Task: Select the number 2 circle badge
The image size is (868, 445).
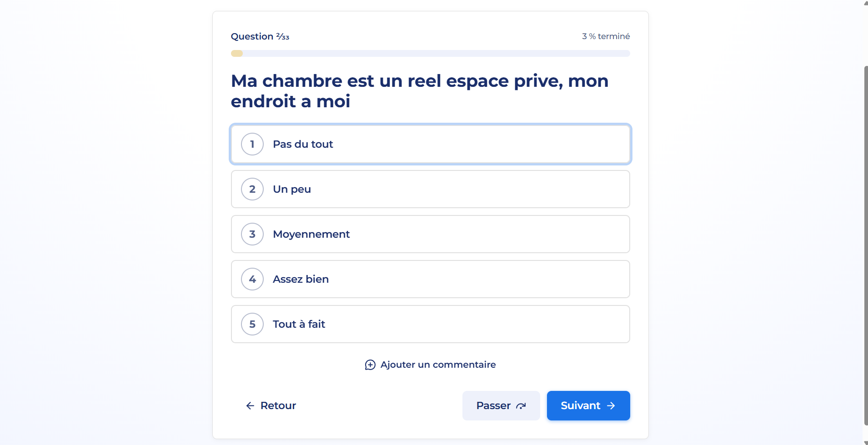Action: click(252, 189)
